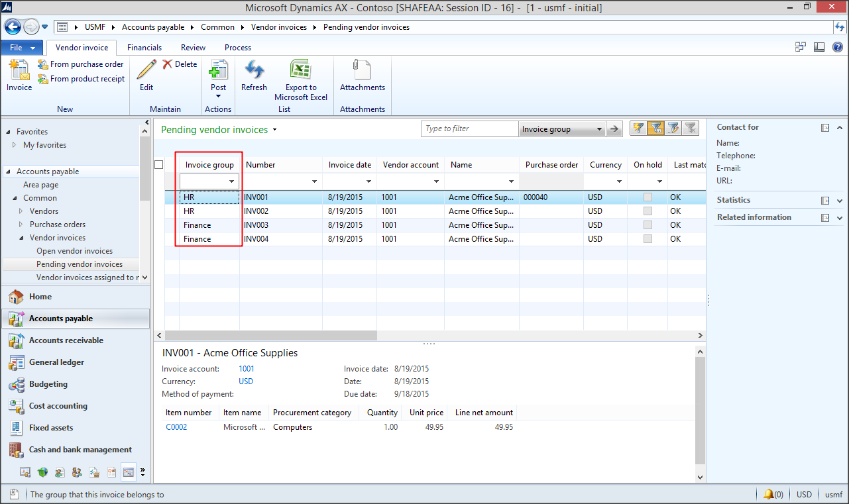Image resolution: width=849 pixels, height=504 pixels.
Task: Click the View layout icon beside help
Action: coord(819,47)
